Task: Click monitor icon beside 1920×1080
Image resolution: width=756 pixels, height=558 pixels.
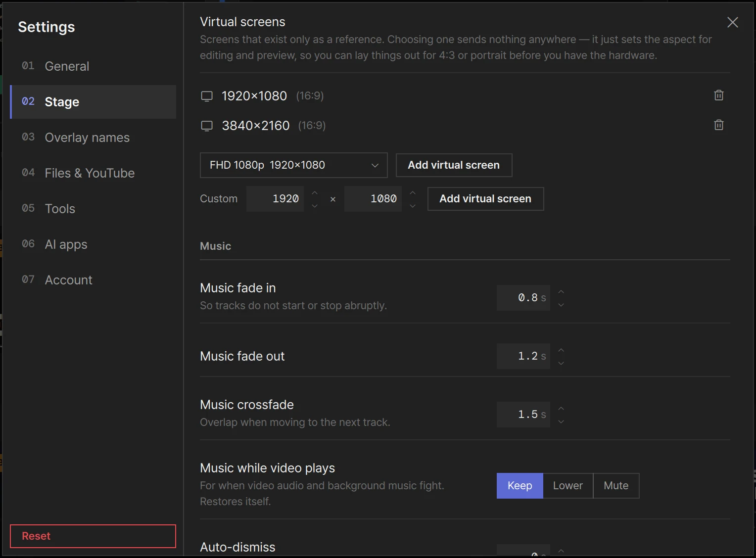Action: [x=207, y=96]
